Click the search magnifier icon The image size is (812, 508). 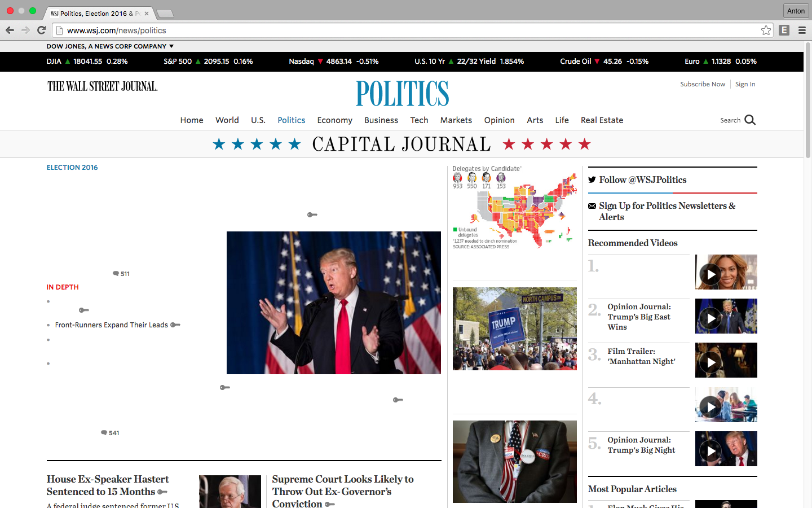[750, 120]
